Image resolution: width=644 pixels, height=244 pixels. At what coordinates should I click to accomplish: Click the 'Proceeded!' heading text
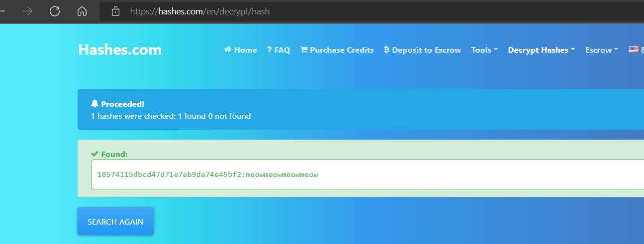(x=123, y=104)
